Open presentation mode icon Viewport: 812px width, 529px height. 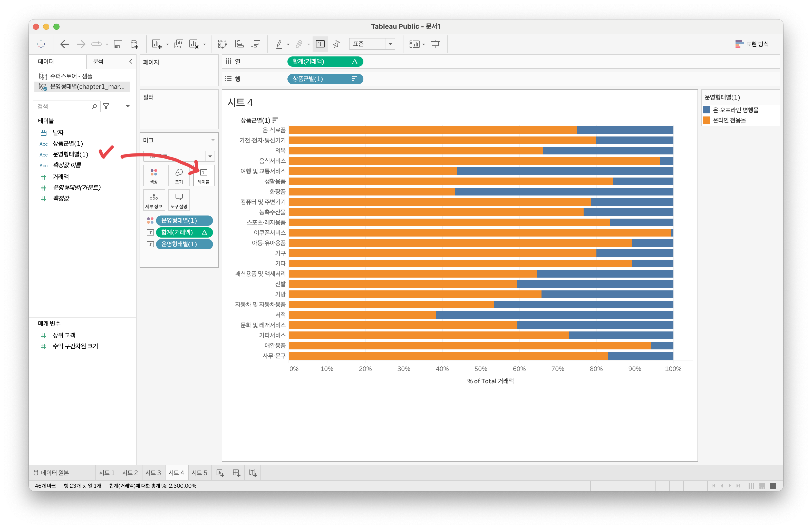(435, 44)
